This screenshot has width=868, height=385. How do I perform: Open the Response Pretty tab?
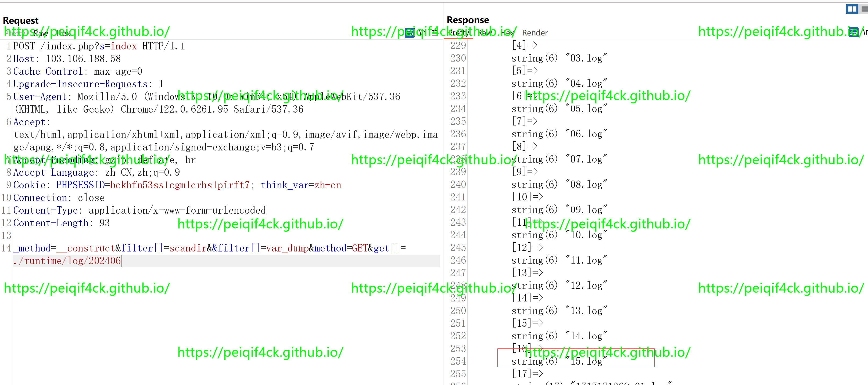click(458, 33)
